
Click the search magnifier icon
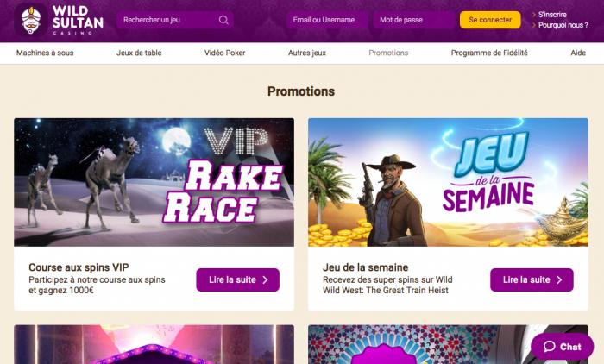pos(223,20)
